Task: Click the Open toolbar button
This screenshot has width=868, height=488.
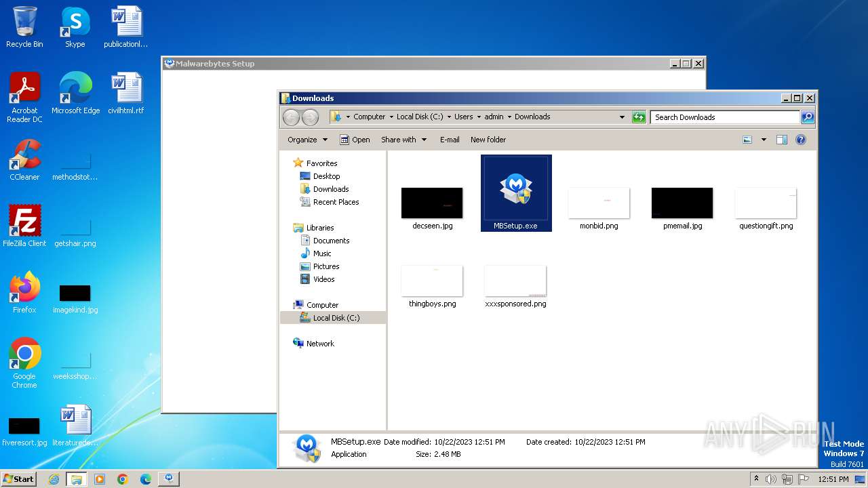Action: 355,140
